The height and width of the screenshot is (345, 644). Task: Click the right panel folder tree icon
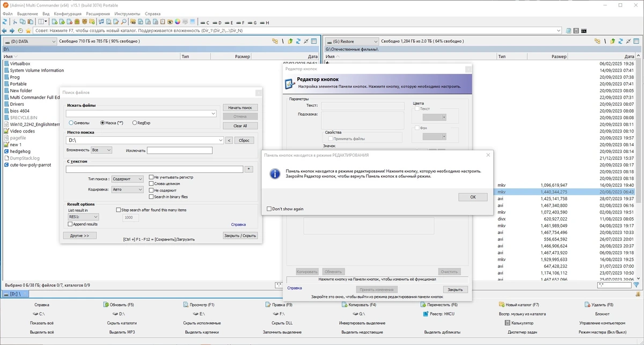coord(597,41)
